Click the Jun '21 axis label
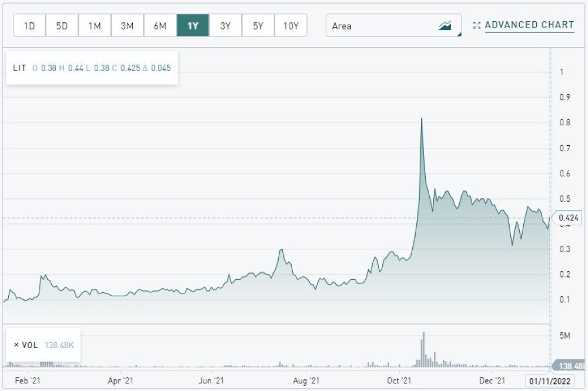588x391 pixels. (211, 381)
